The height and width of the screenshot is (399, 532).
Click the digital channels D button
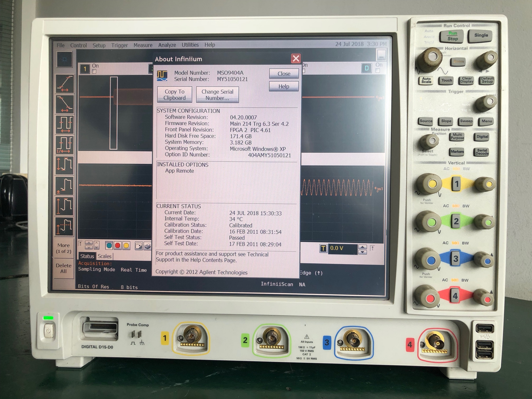(x=366, y=68)
